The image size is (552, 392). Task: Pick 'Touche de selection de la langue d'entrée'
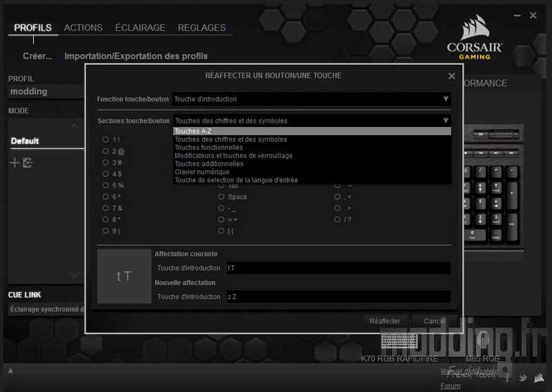tap(312, 179)
